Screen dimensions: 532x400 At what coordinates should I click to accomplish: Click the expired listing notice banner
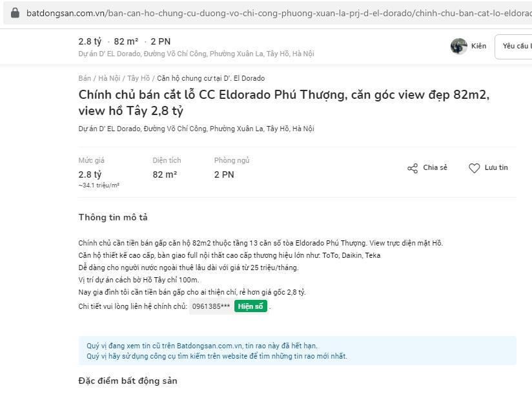click(x=297, y=351)
